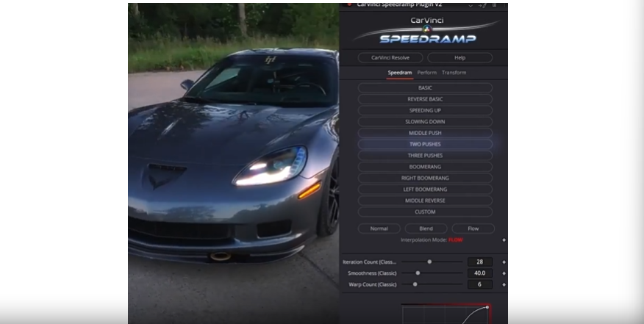Apply the TWO PUSHES speed ramp preset
The image size is (644, 324).
[x=424, y=144]
